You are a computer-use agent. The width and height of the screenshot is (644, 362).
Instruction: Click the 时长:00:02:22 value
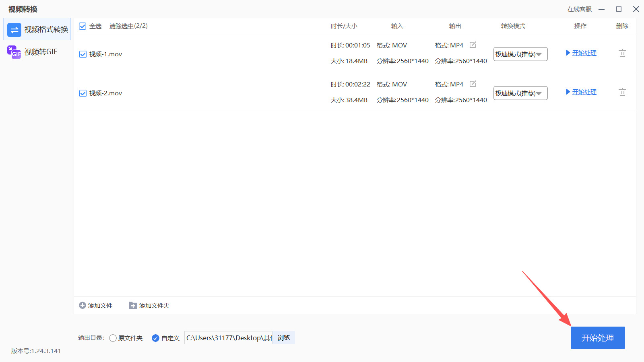(x=351, y=84)
